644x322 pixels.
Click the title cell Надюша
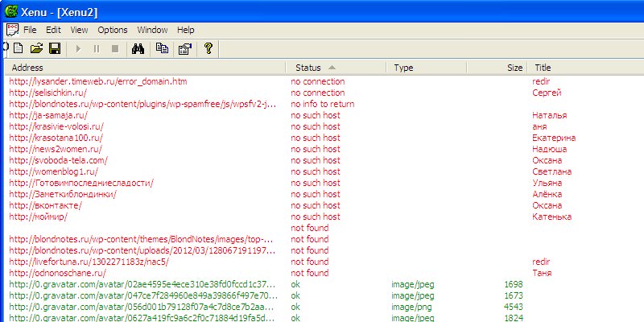click(x=550, y=149)
